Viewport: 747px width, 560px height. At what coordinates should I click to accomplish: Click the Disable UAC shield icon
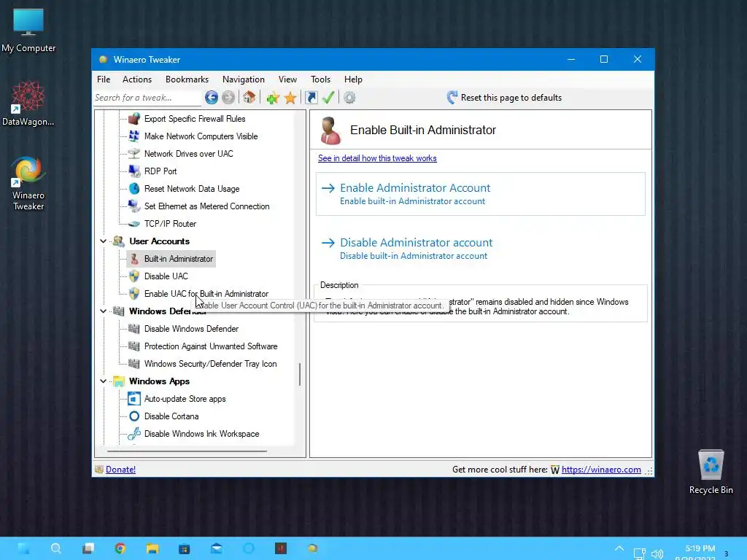point(134,276)
